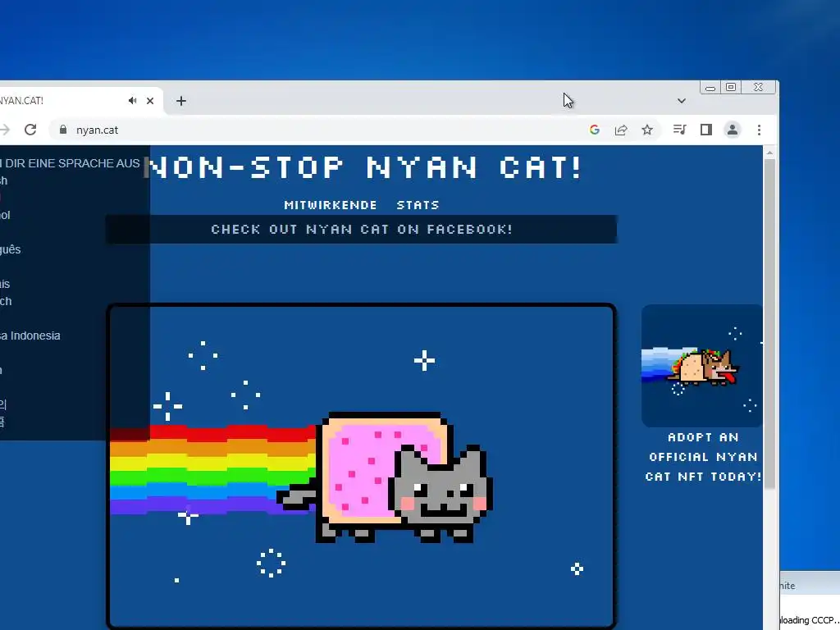Open the STATS link
The width and height of the screenshot is (840, 630).
tap(418, 205)
